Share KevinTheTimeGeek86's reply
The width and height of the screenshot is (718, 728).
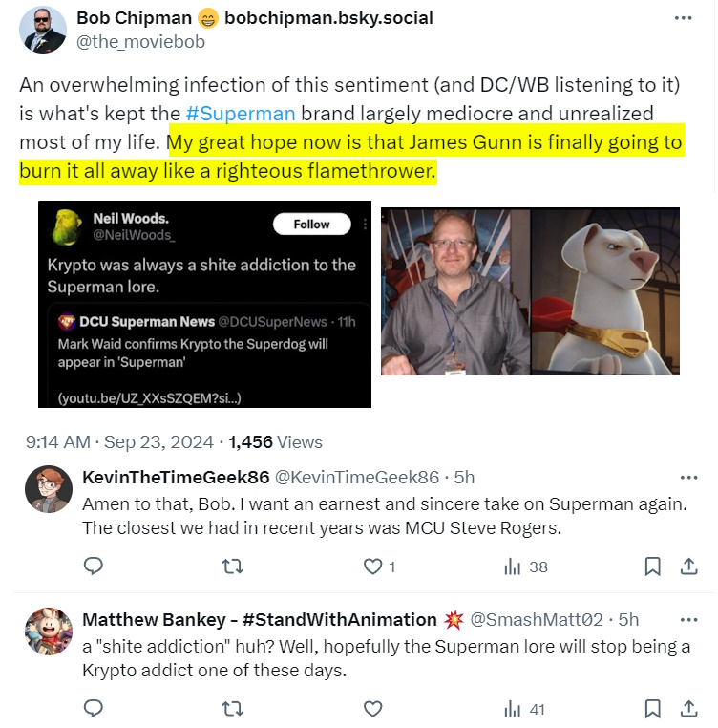tap(687, 567)
